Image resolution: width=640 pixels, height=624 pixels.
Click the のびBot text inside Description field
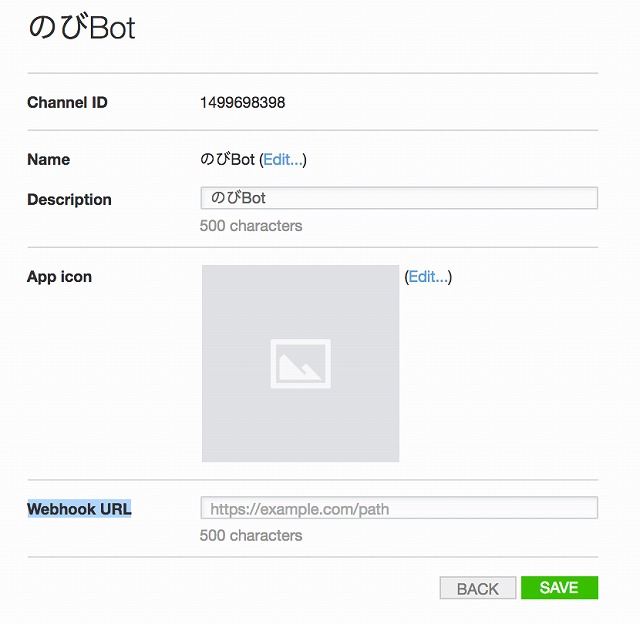coord(238,198)
